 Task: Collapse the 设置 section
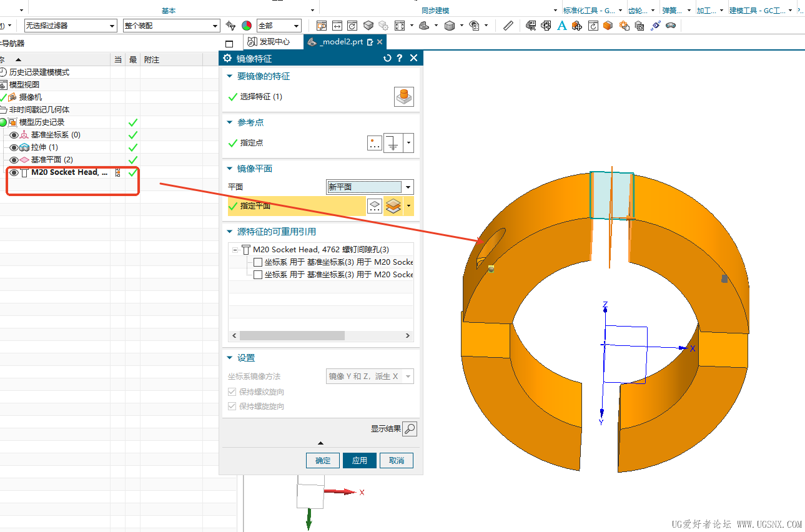[229, 358]
